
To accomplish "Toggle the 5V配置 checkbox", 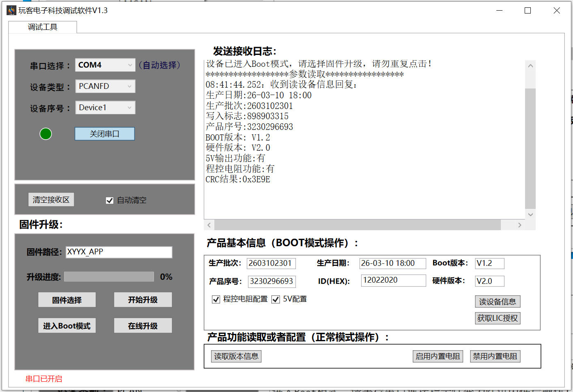I will pos(276,299).
